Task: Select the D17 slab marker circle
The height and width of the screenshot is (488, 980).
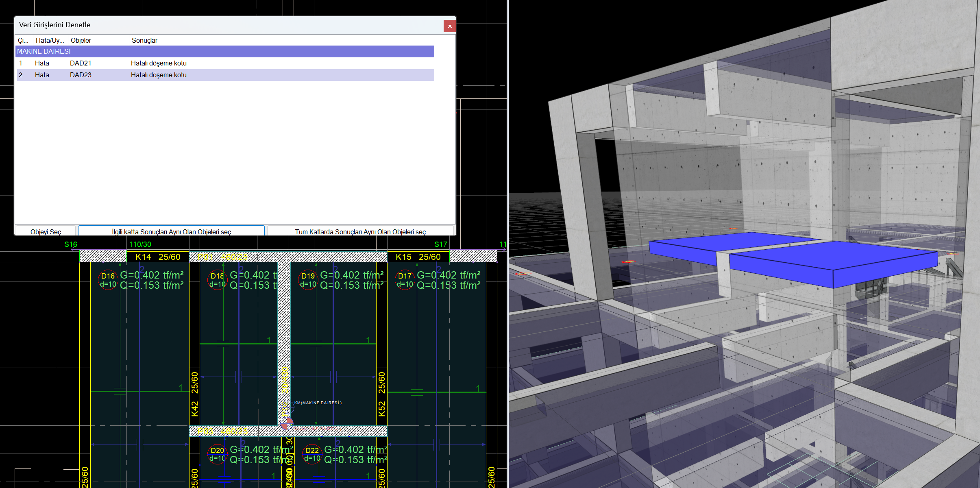Action: pyautogui.click(x=405, y=280)
